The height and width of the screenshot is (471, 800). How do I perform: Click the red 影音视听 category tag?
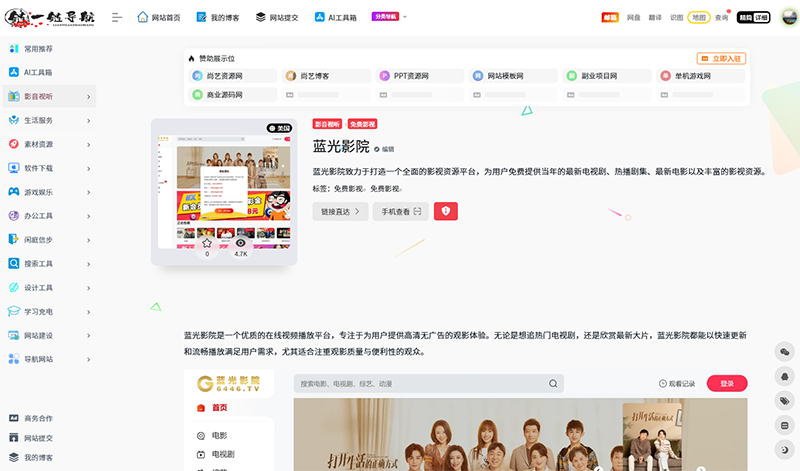pos(327,124)
